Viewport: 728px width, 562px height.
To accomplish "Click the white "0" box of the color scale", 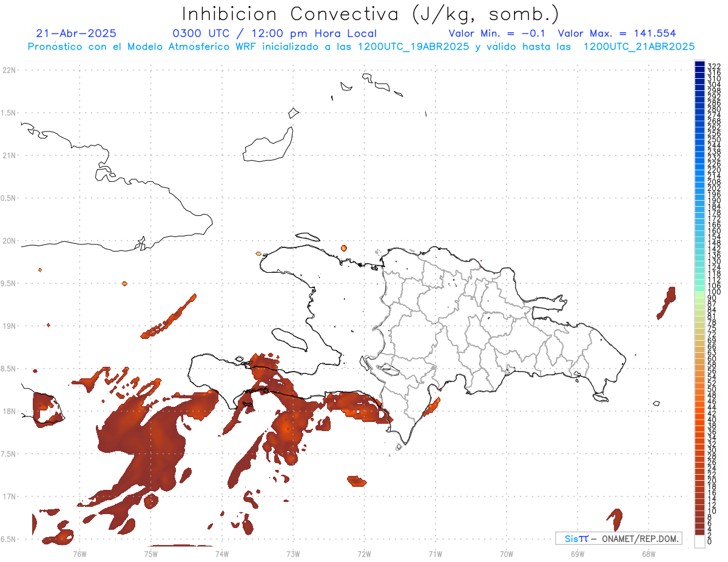I will coord(699,542).
